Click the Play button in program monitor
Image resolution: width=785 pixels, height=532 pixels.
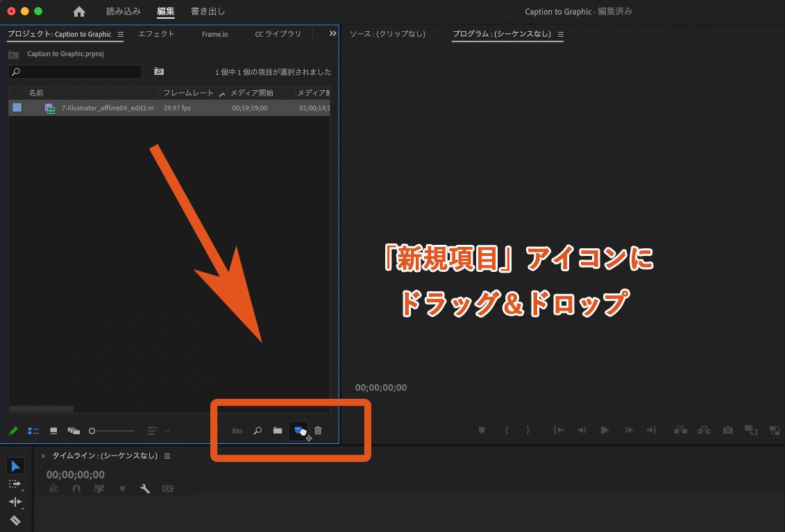click(x=605, y=430)
